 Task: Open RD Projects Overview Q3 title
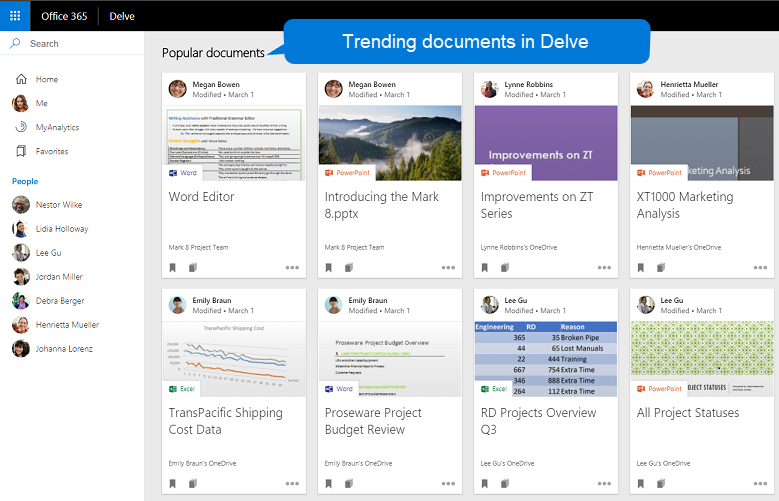coord(538,421)
